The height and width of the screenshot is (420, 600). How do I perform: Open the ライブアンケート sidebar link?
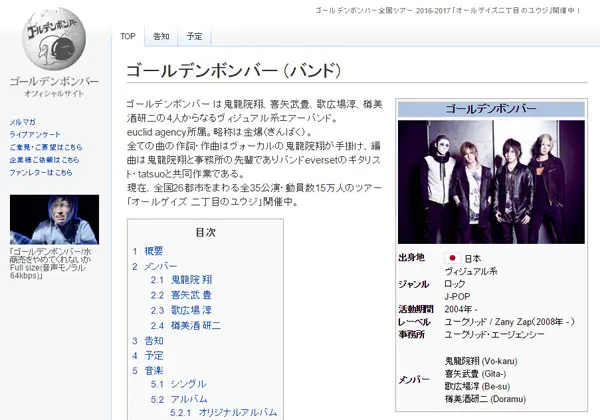[35, 135]
